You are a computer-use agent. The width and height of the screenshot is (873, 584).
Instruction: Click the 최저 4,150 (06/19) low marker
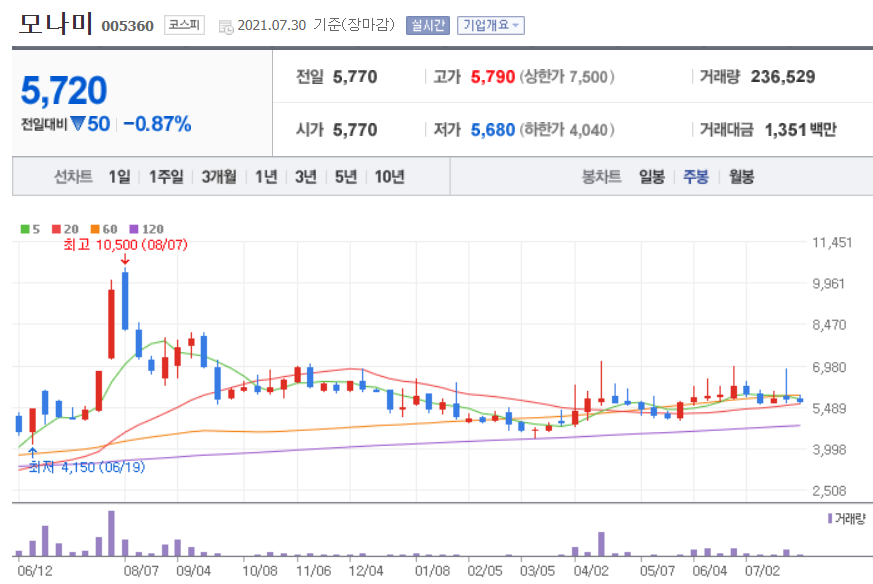coord(87,467)
